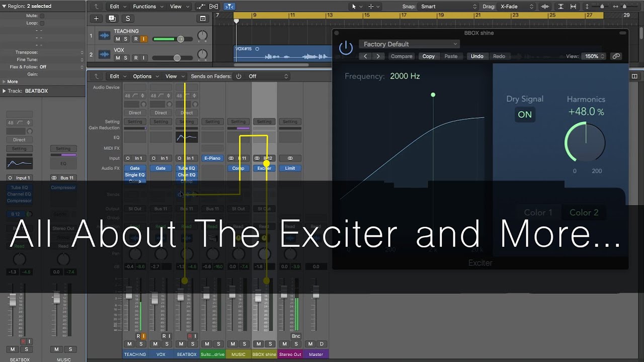Open the Drag X-Fade dropdown

click(x=517, y=7)
